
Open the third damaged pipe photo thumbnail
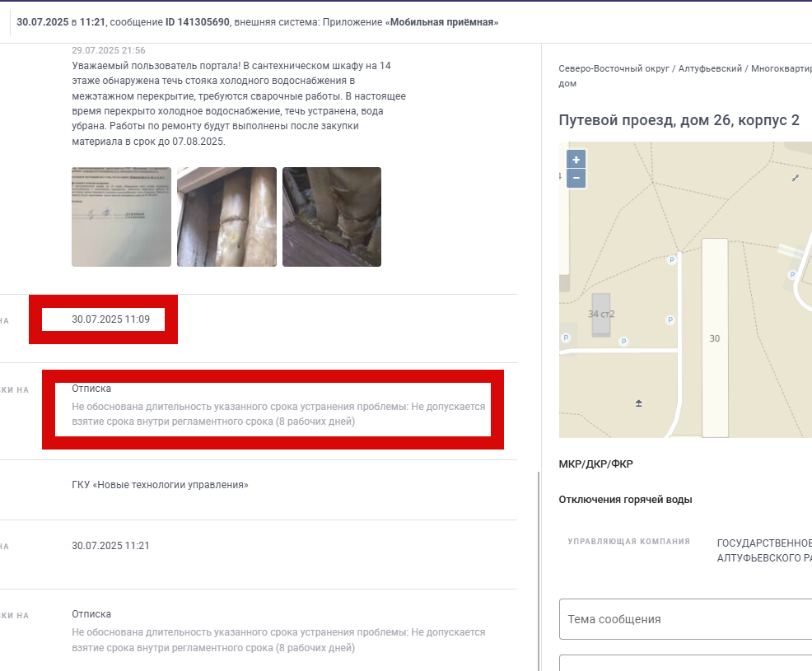pyautogui.click(x=332, y=217)
